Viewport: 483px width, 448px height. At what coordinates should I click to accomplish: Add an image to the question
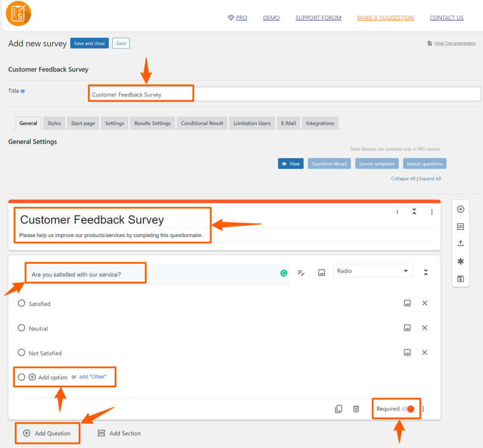click(321, 273)
